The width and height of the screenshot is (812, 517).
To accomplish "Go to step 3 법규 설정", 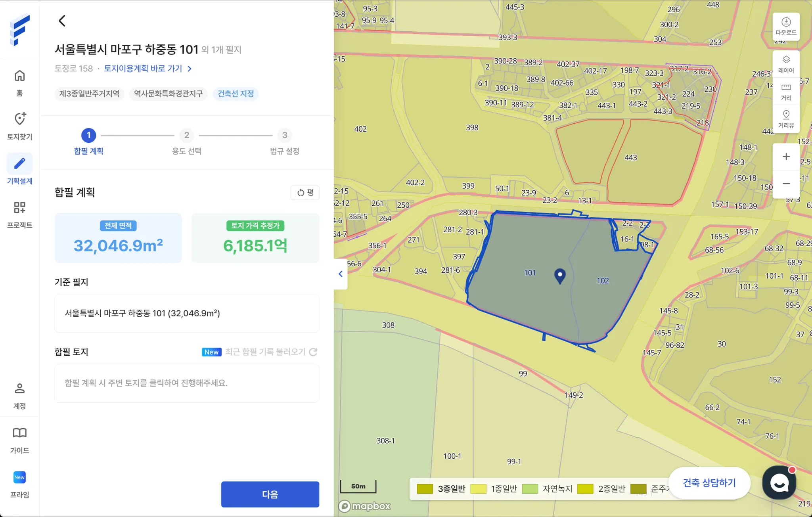I will pyautogui.click(x=284, y=135).
